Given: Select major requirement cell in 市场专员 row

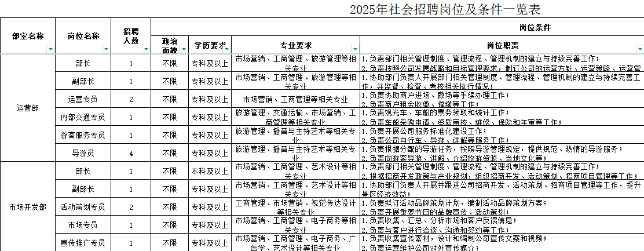Looking at the screenshot, I should (x=295, y=225).
